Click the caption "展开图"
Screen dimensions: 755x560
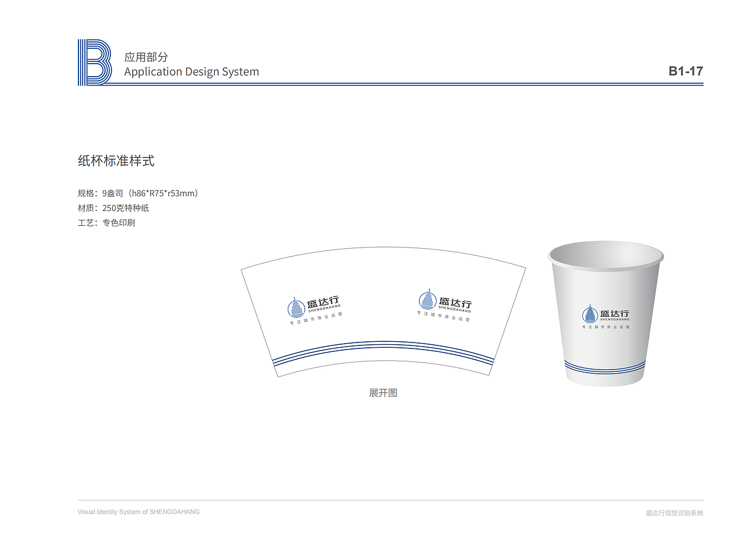coord(383,393)
